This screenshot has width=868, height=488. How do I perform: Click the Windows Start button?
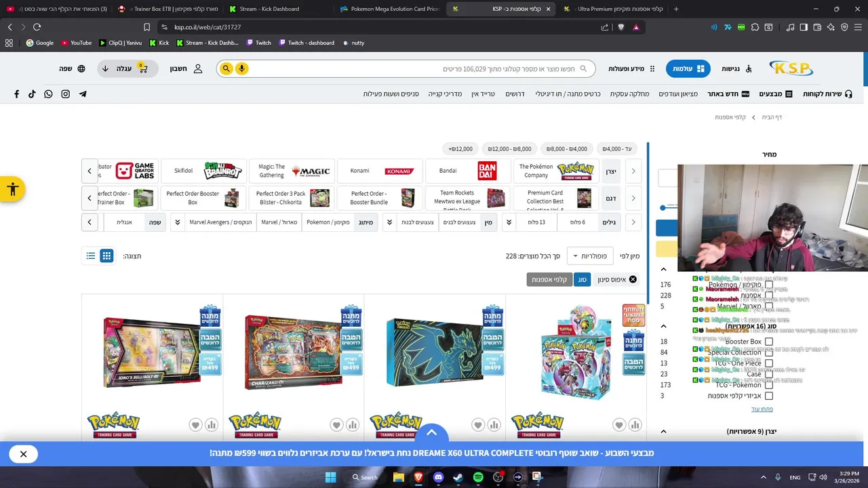[x=330, y=477]
